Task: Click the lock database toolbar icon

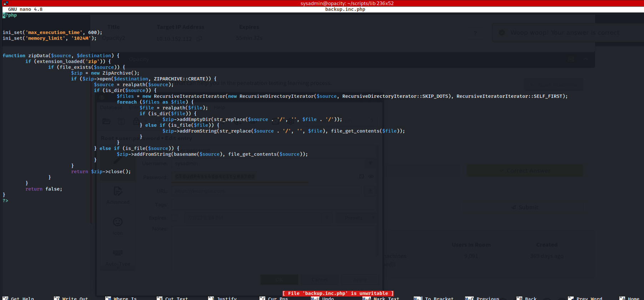Action: click(136, 121)
